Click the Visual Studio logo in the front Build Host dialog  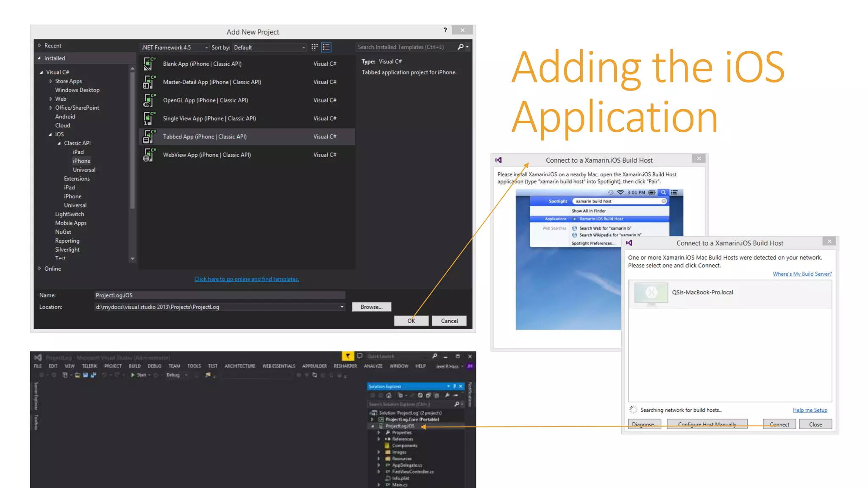pos(629,243)
